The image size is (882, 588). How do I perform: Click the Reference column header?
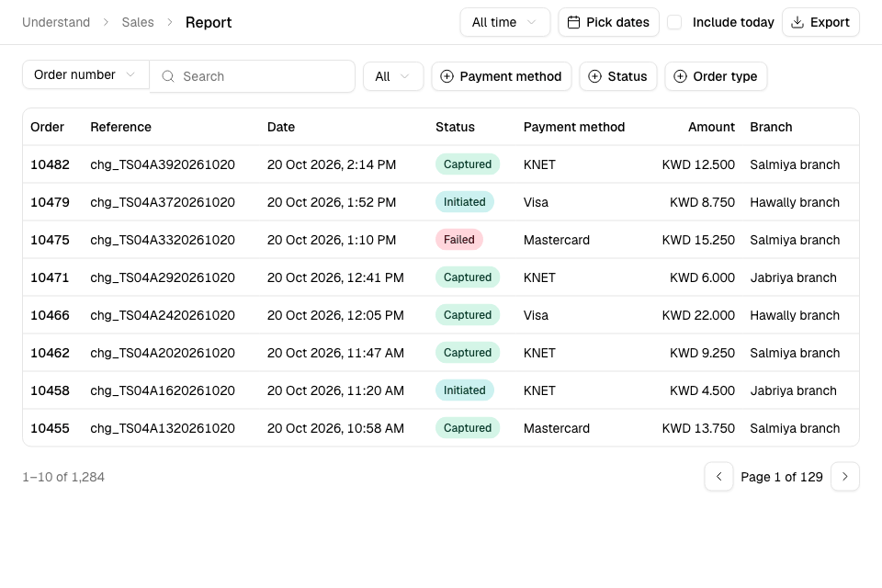pos(121,127)
